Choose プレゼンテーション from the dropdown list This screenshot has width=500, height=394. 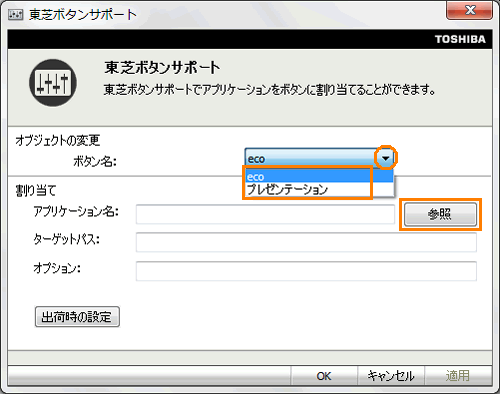tap(319, 189)
